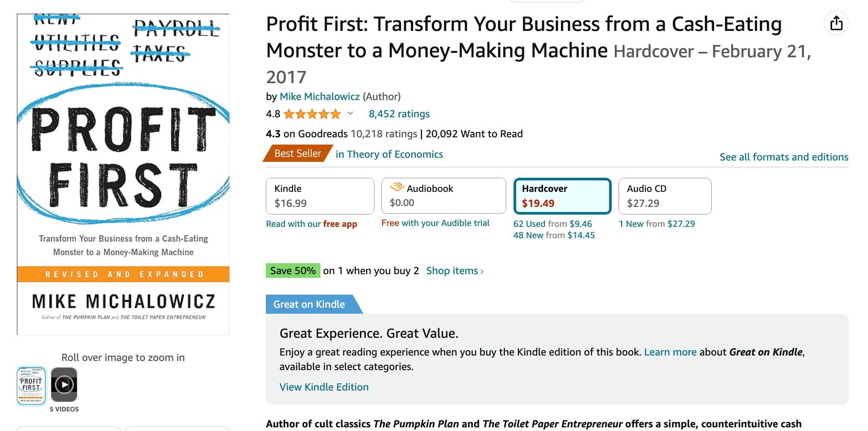Open 48 New from $14.45 offers
The height and width of the screenshot is (431, 868).
pos(554,235)
